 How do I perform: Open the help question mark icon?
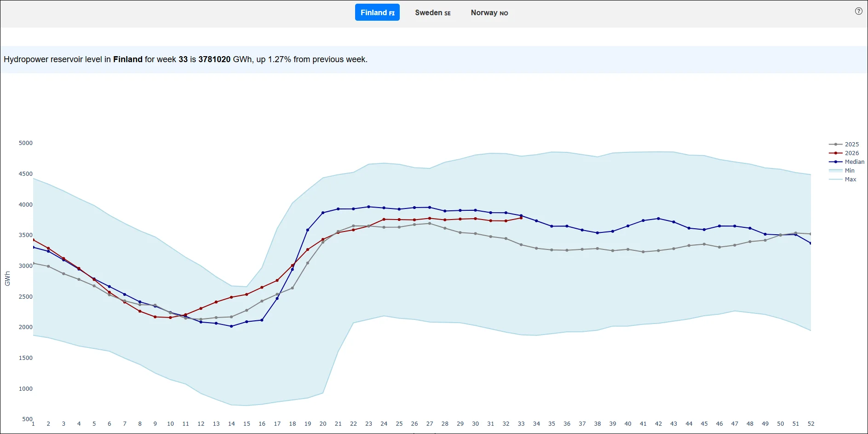click(x=858, y=11)
